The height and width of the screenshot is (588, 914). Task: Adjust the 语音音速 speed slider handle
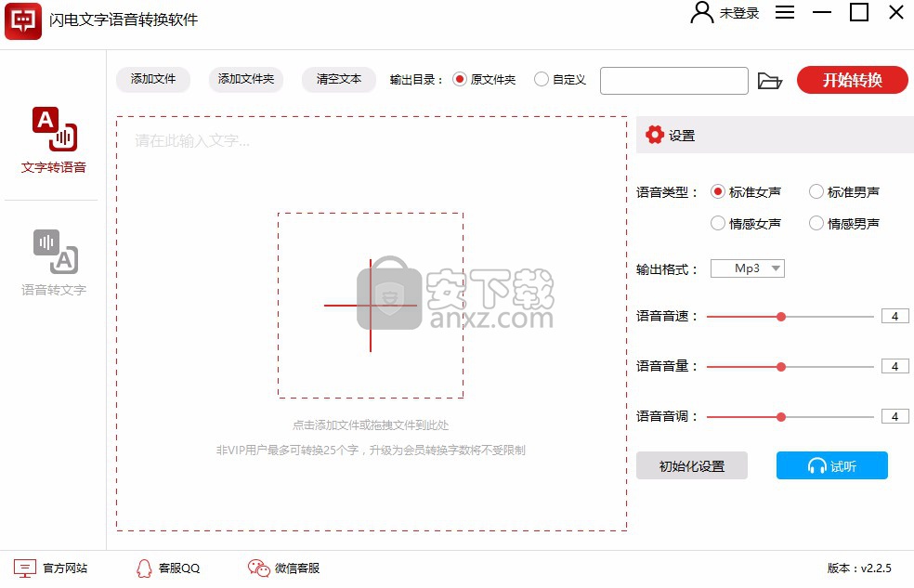[781, 317]
